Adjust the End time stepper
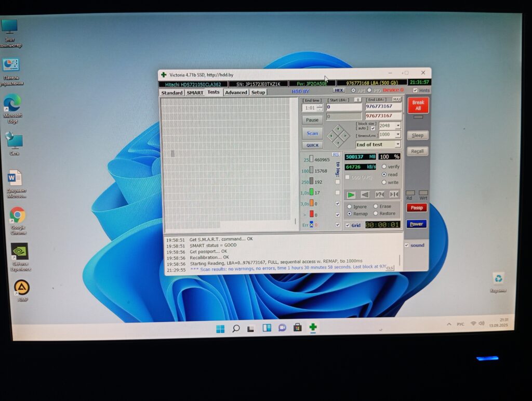Image resolution: width=532 pixels, height=401 pixels. pos(320,108)
